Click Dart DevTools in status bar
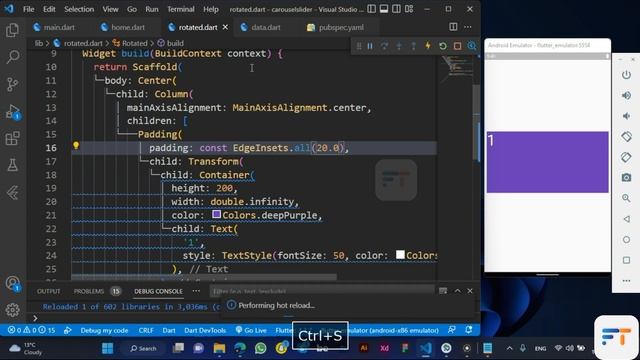Image resolution: width=640 pixels, height=360 pixels. click(x=205, y=330)
